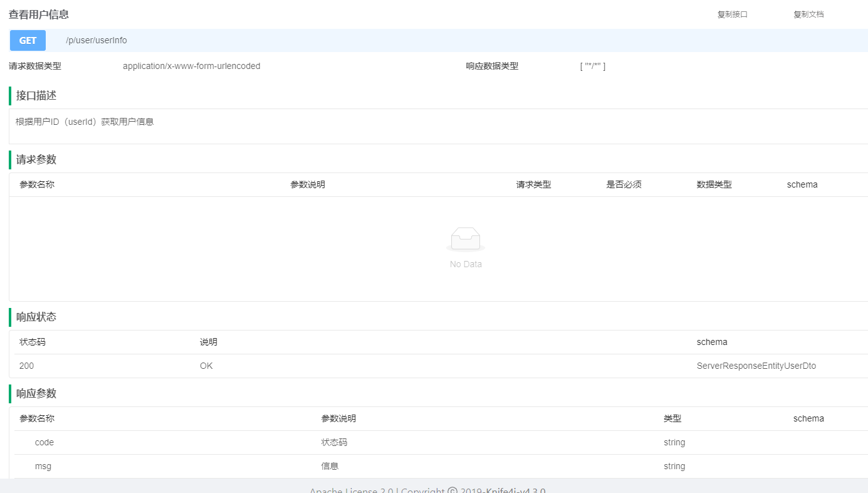868x493 pixels.
Task: Click the 请求类型 column header
Action: click(533, 184)
